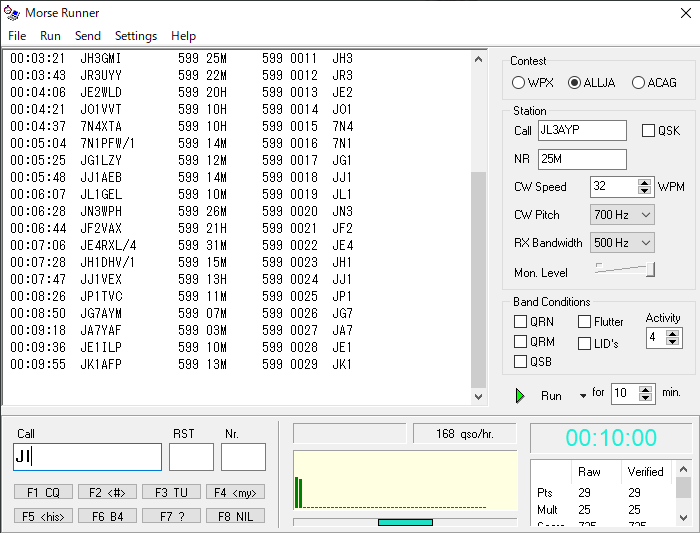
Task: Increase run duration minutes with up arrow
Action: pyautogui.click(x=645, y=389)
